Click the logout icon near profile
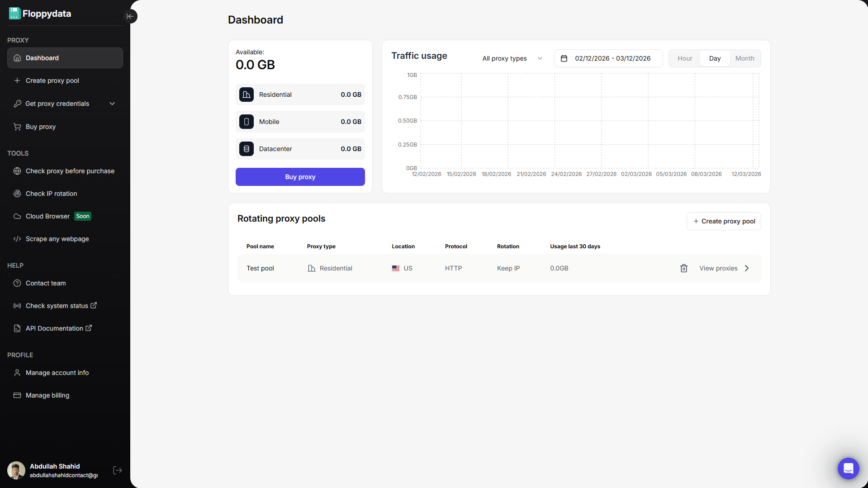Viewport: 868px width, 488px height. (x=117, y=470)
